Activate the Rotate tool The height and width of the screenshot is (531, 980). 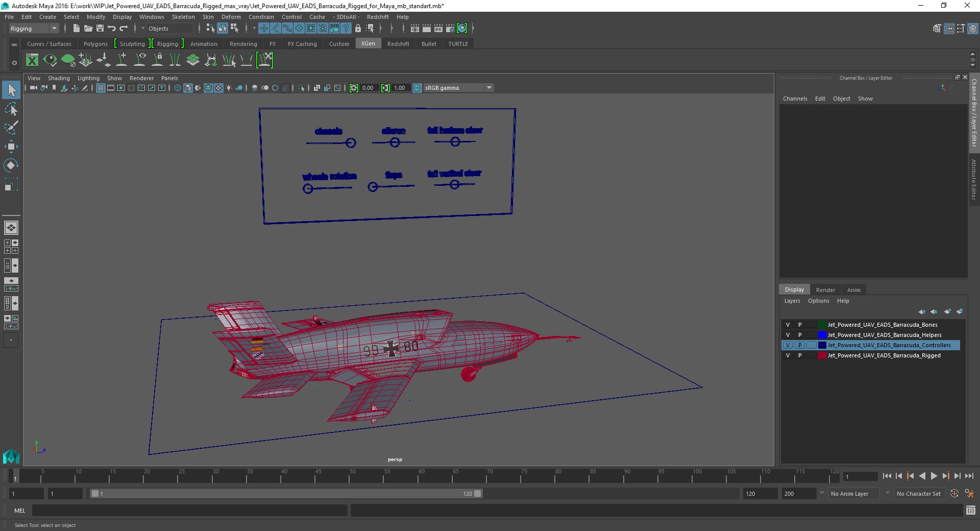coord(11,165)
